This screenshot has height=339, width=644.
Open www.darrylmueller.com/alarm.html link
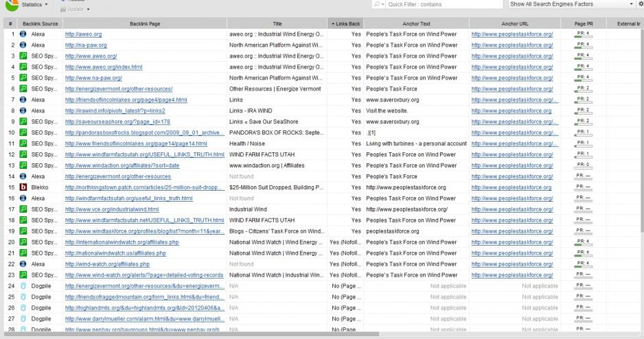click(145, 319)
